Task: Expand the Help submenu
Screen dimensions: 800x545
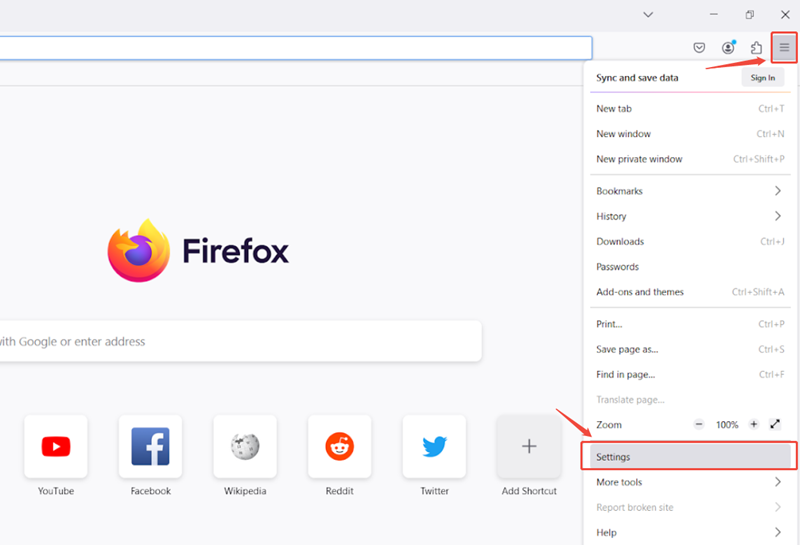Action: 690,532
